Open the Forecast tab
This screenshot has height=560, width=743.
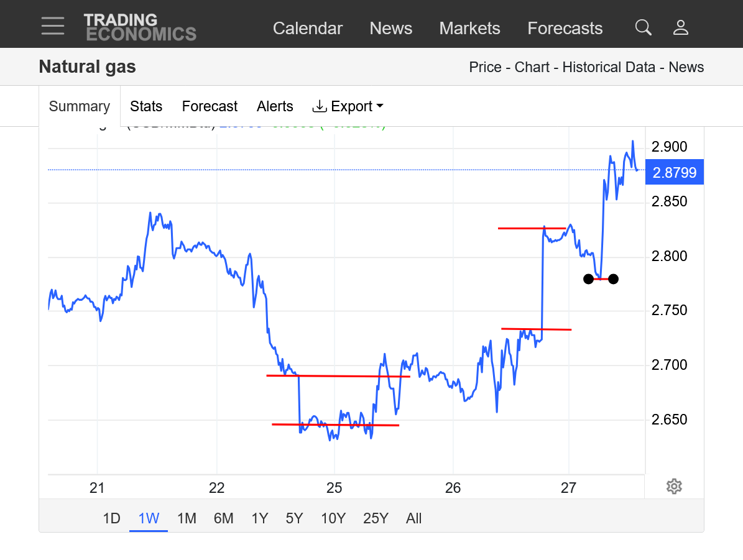(210, 106)
